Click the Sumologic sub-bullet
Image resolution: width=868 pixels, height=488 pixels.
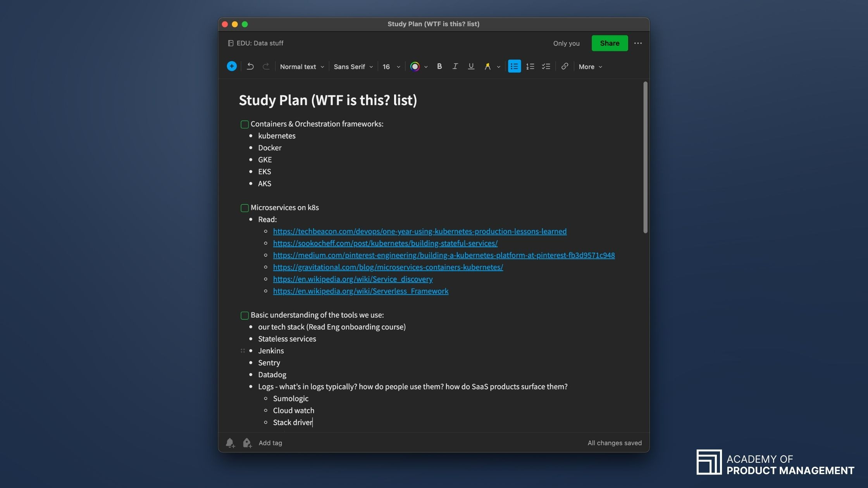click(x=291, y=399)
